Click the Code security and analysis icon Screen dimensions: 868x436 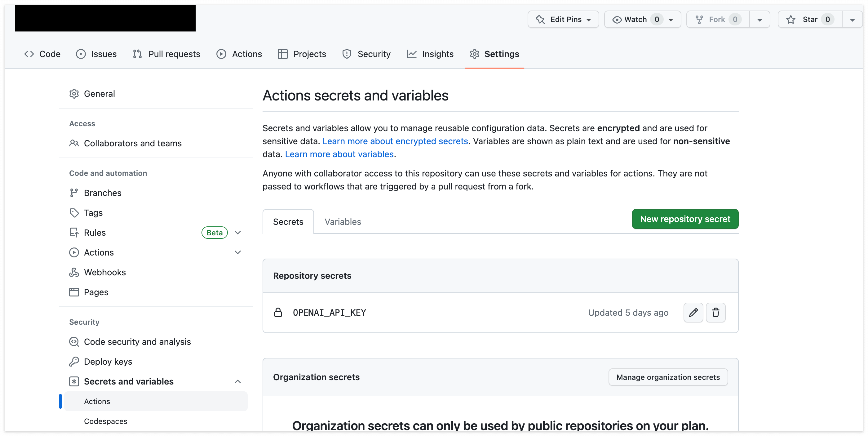74,342
